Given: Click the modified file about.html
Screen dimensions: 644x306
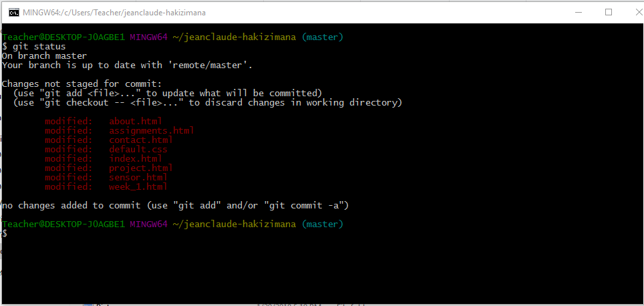Looking at the screenshot, I should point(136,122).
